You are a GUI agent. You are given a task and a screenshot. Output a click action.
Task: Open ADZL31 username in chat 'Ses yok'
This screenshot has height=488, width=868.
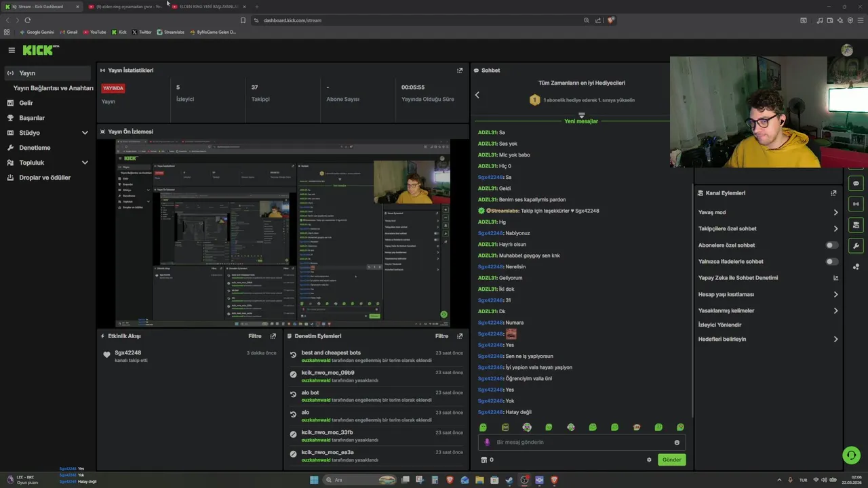click(x=488, y=144)
